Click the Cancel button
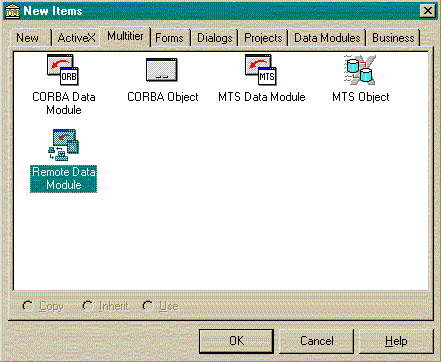Image resolution: width=441 pixels, height=362 pixels. point(316,341)
